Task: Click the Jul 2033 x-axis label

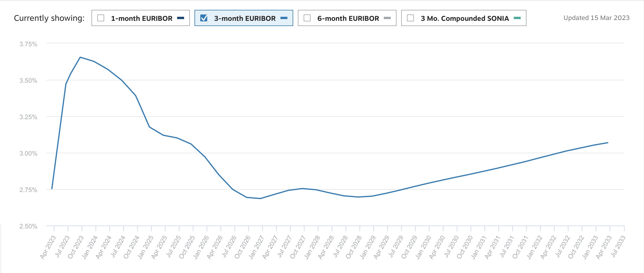Action: tap(618, 247)
